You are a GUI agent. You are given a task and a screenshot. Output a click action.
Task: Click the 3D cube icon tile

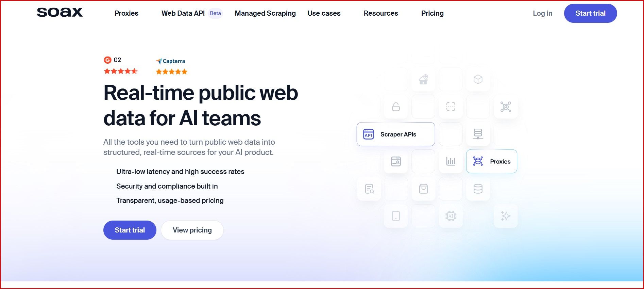click(x=478, y=80)
